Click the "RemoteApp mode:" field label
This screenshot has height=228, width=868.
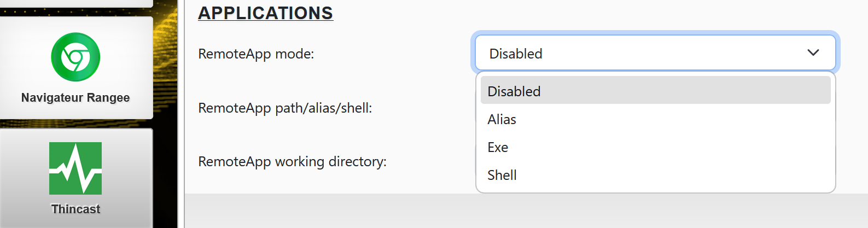(x=256, y=54)
